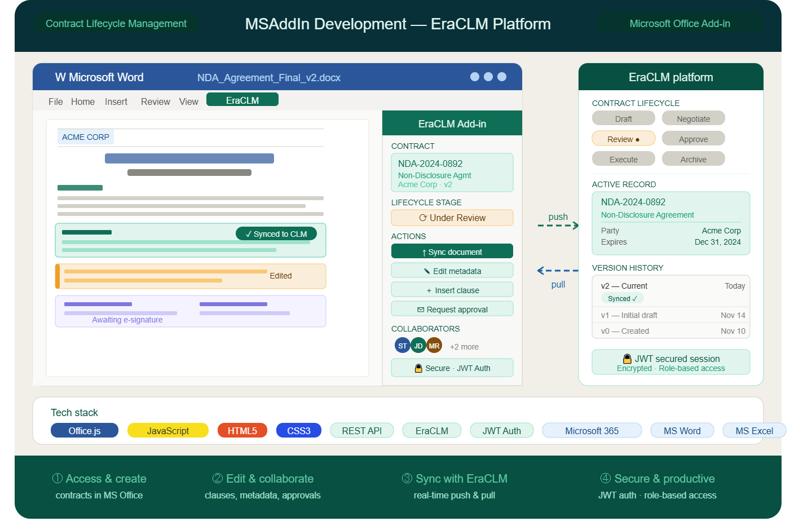Click the ACME CORP header in the document
This screenshot has width=812, height=530.
click(86, 137)
